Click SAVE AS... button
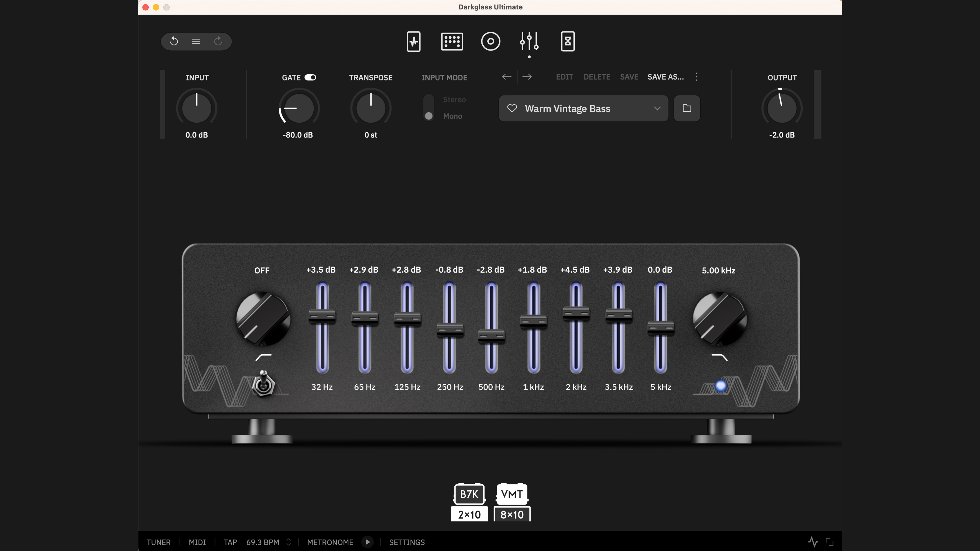Screen dimensions: 980x551 pos(666,77)
